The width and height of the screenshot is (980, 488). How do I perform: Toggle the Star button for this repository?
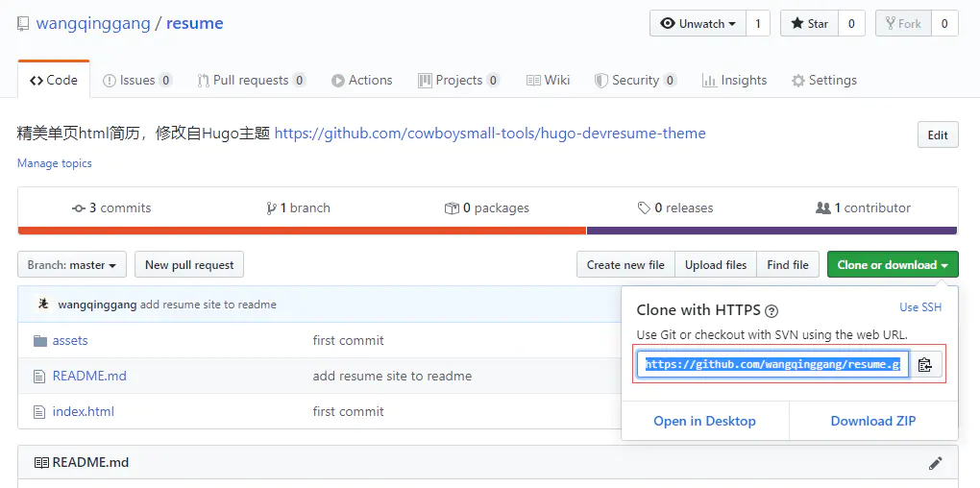(809, 24)
